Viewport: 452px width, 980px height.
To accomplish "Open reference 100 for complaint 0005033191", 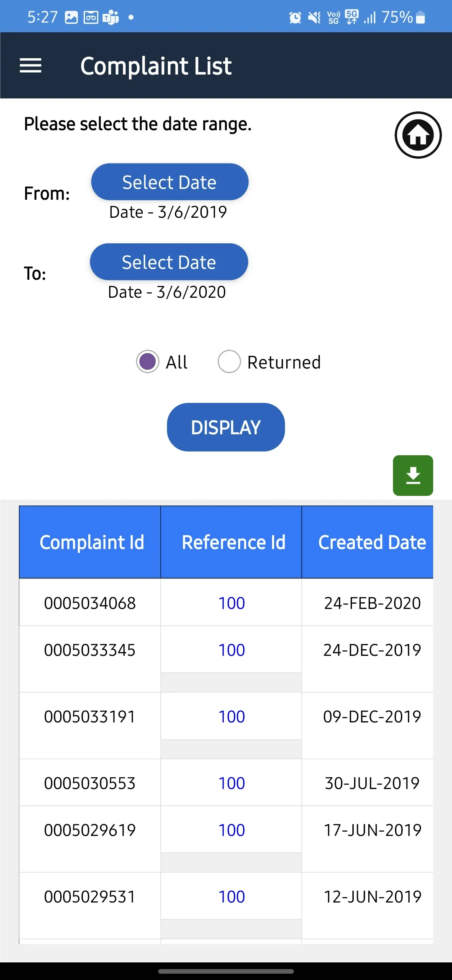I will 231,717.
